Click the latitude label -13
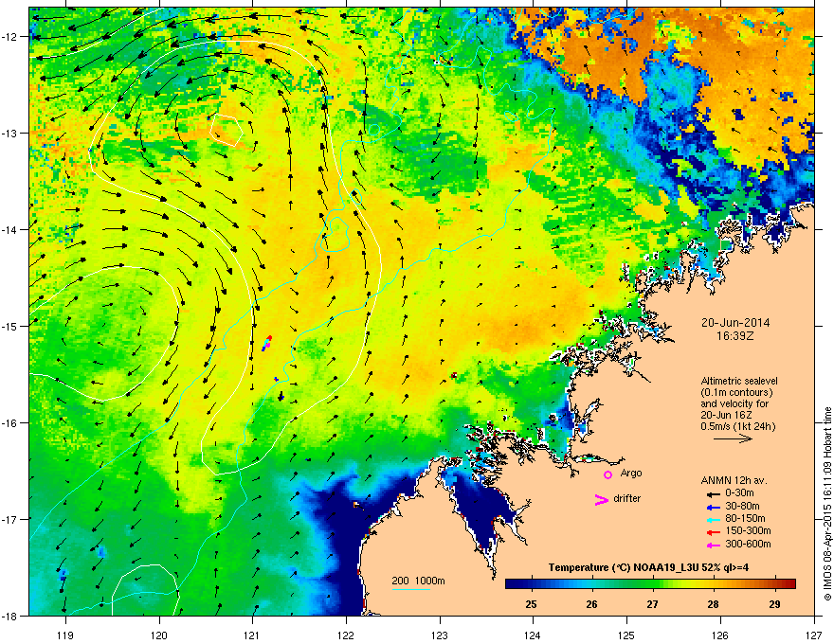Screen dimensions: 834x644 click(10, 133)
